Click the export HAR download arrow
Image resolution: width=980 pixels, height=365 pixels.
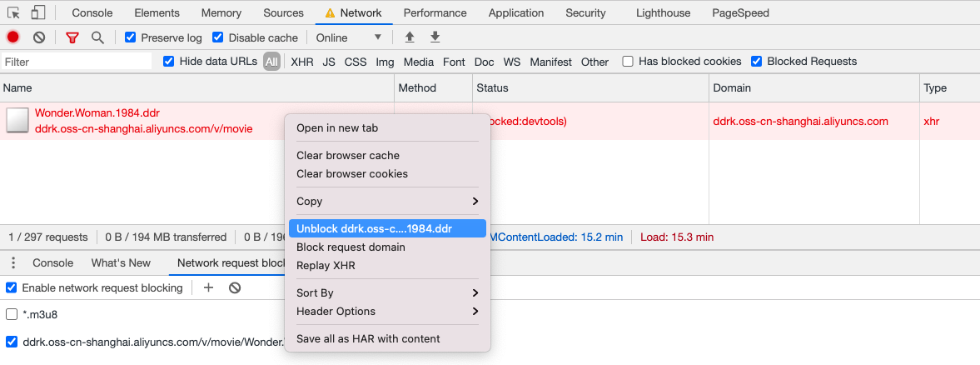[x=435, y=37]
